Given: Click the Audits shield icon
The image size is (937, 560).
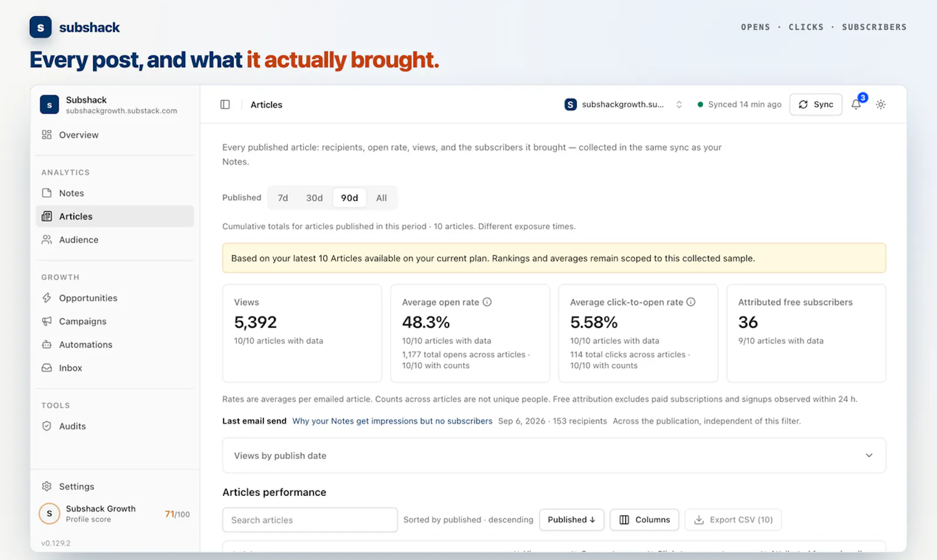Looking at the screenshot, I should point(47,426).
